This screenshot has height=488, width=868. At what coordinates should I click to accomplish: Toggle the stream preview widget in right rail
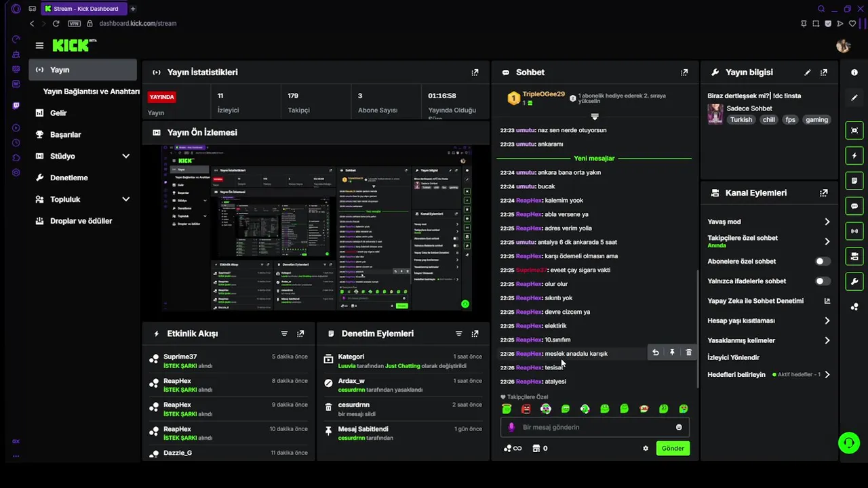click(x=854, y=130)
